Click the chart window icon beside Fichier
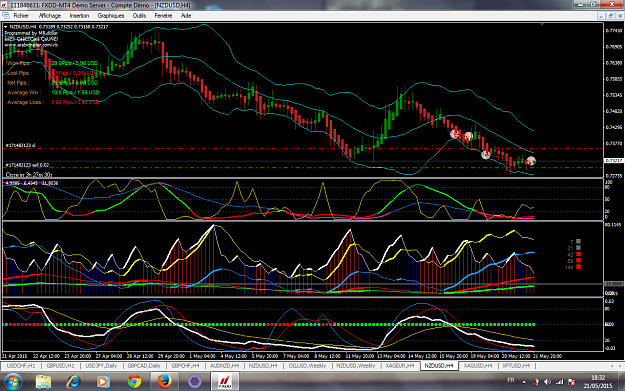The height and width of the screenshot is (391, 625). click(6, 16)
